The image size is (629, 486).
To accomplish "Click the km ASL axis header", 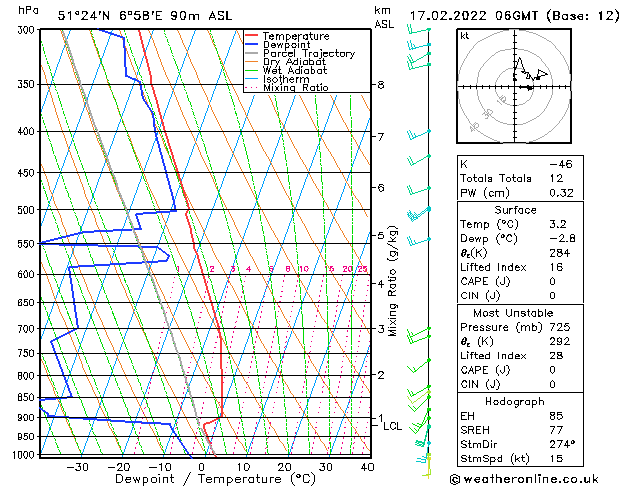I will [384, 17].
